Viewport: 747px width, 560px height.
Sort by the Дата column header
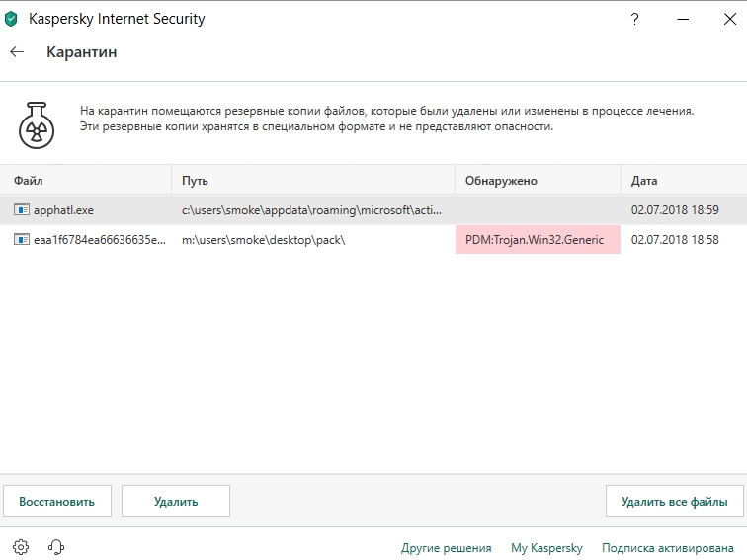(x=644, y=181)
